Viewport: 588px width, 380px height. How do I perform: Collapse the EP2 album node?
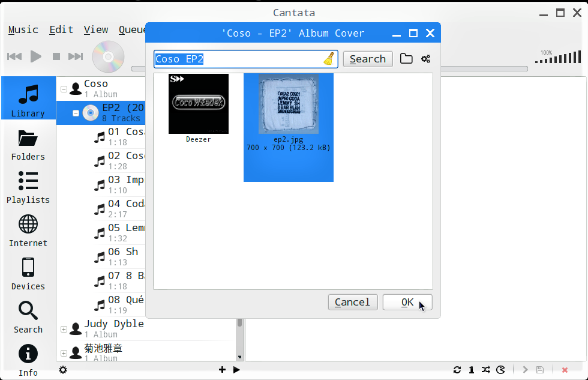(76, 113)
